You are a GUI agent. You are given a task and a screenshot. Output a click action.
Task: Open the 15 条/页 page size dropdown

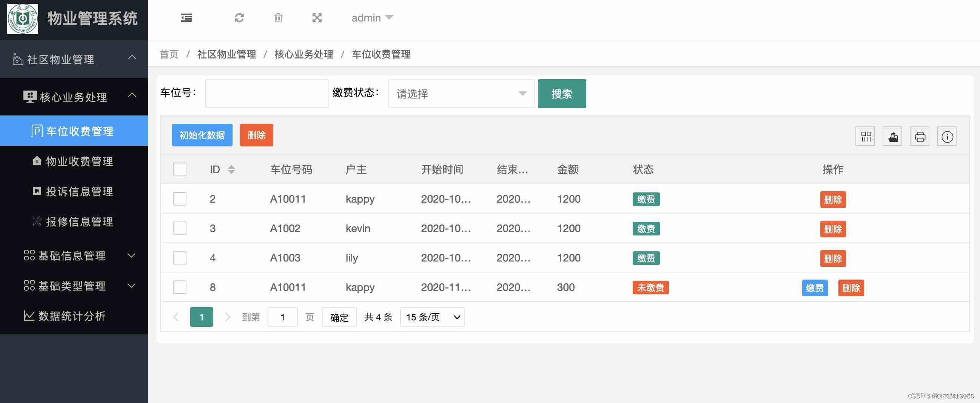(432, 317)
